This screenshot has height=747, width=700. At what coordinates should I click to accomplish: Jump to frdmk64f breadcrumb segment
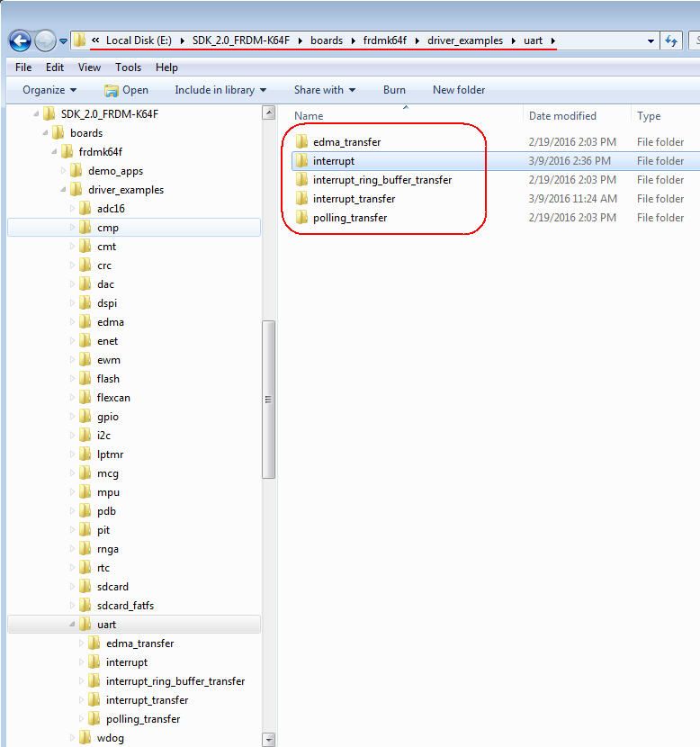[x=385, y=40]
